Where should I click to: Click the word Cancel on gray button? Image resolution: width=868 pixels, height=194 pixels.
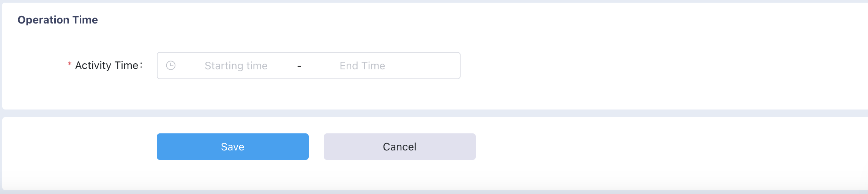400,147
